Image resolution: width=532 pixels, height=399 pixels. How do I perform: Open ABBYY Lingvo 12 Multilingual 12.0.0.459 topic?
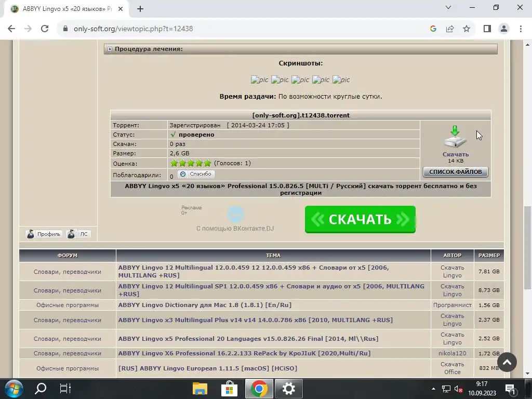[x=254, y=271]
